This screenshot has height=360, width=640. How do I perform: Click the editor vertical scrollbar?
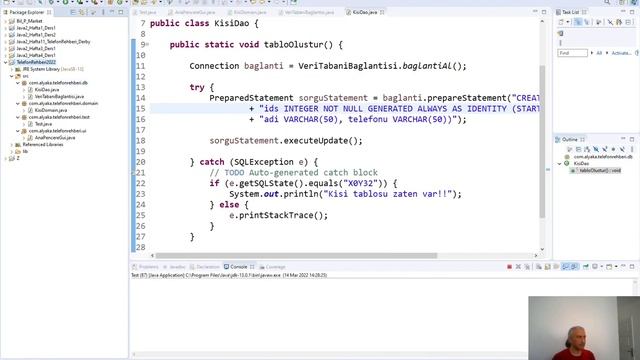point(542,141)
